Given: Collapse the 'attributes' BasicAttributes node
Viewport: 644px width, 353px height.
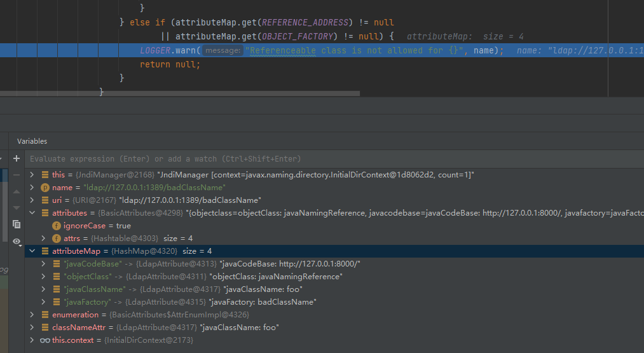Looking at the screenshot, I should [x=32, y=213].
